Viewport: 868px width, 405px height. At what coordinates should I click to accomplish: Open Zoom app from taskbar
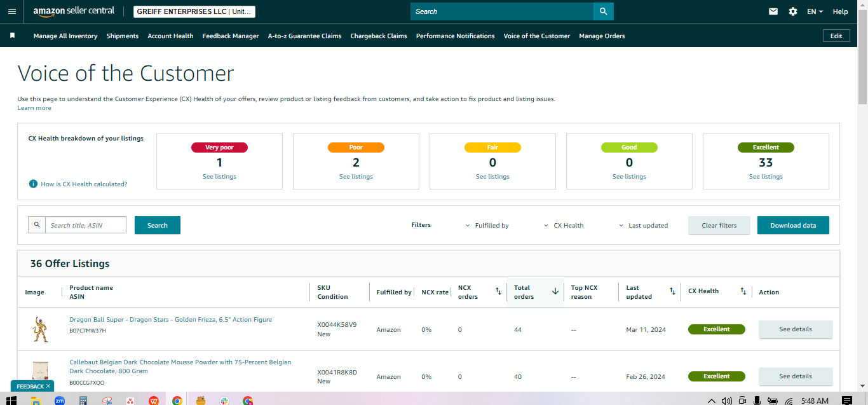[x=60, y=401]
